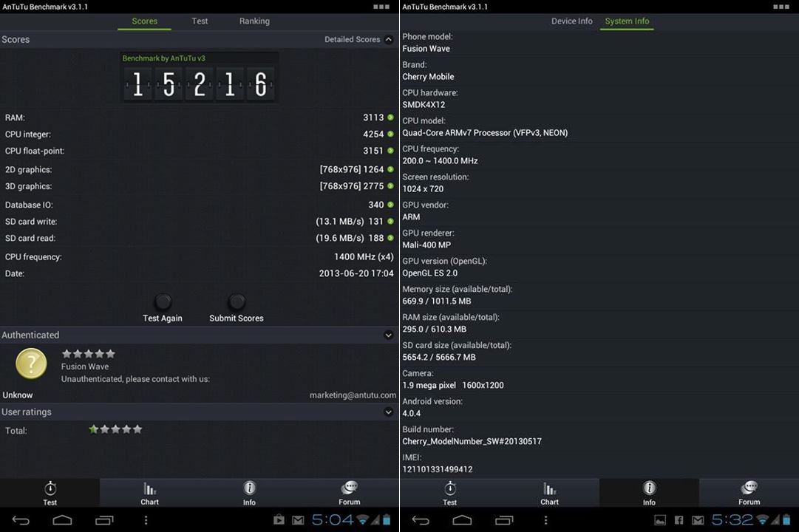Tap IMEI value 121101331499412
The width and height of the screenshot is (799, 532).
click(438, 469)
